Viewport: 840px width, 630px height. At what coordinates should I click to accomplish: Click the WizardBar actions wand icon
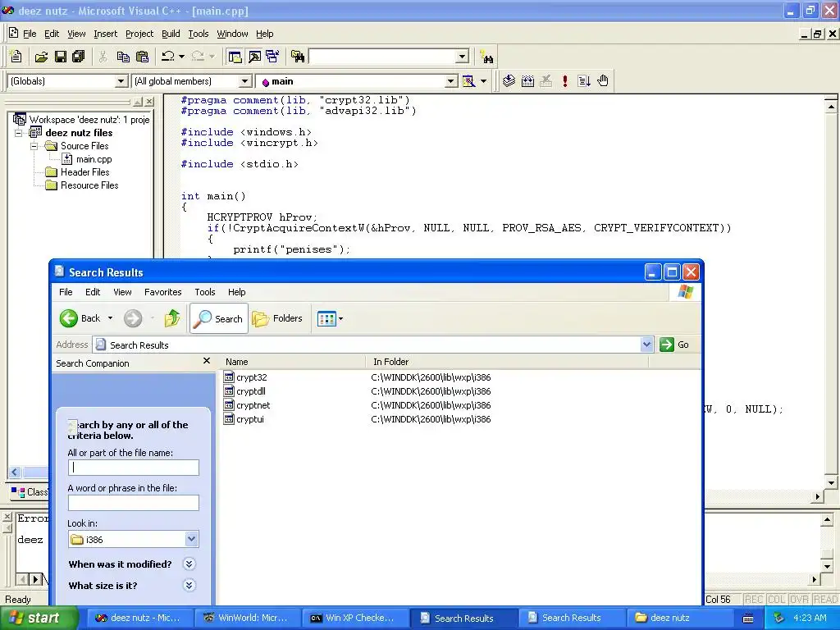(468, 81)
